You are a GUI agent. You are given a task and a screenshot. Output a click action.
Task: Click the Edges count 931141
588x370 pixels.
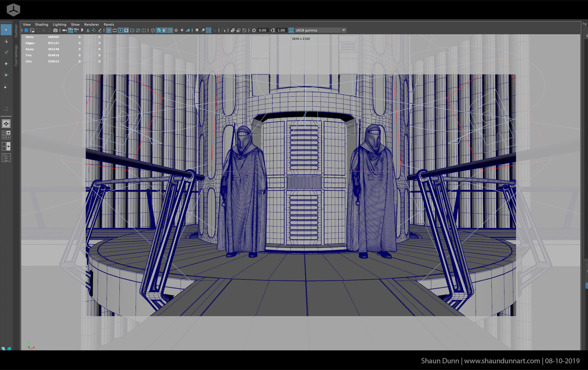click(53, 43)
